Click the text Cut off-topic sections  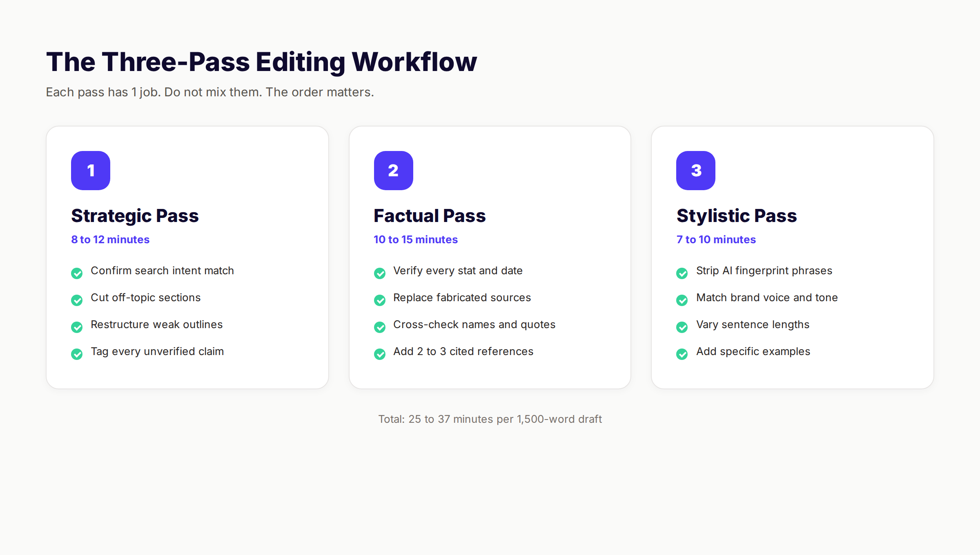tap(146, 298)
